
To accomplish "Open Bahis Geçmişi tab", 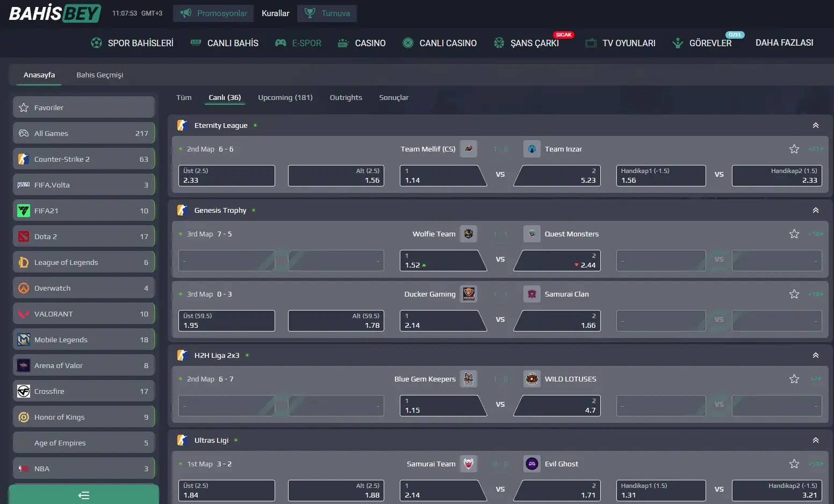I will (100, 75).
